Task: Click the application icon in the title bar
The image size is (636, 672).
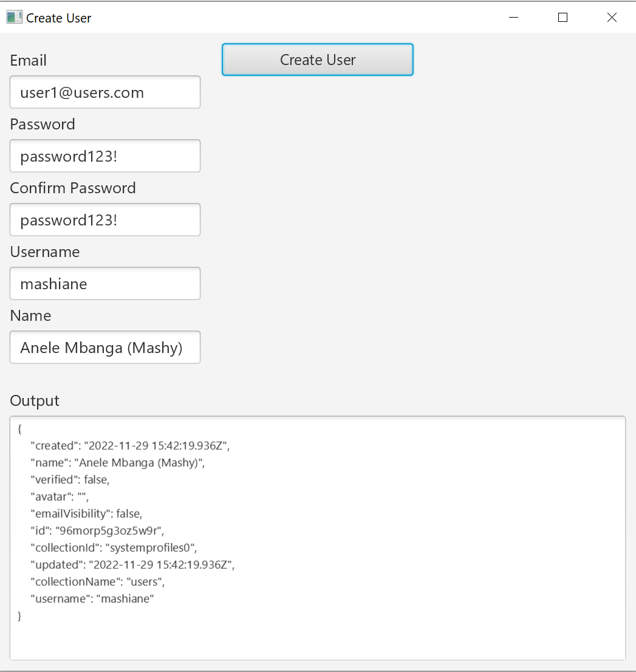Action: 14,18
